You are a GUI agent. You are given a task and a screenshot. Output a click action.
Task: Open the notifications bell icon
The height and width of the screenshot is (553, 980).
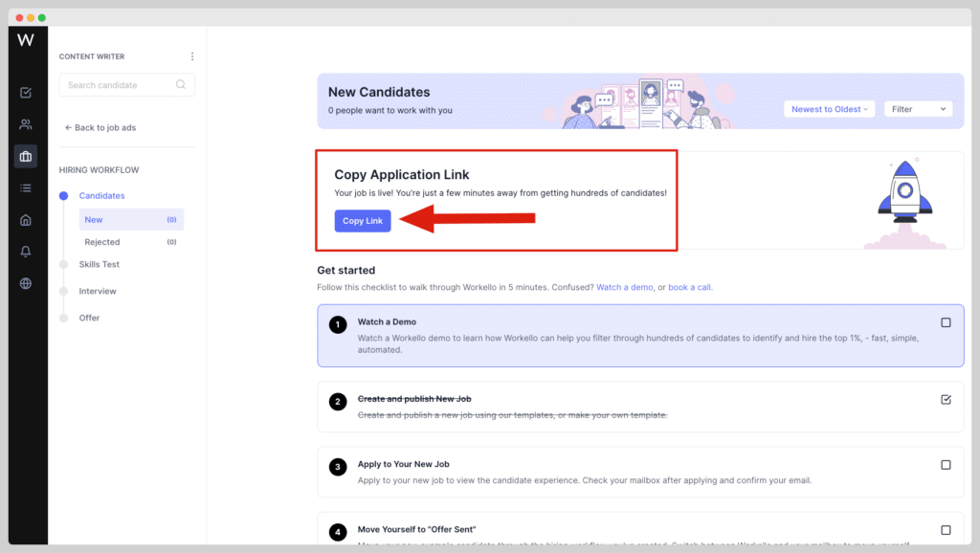click(26, 252)
